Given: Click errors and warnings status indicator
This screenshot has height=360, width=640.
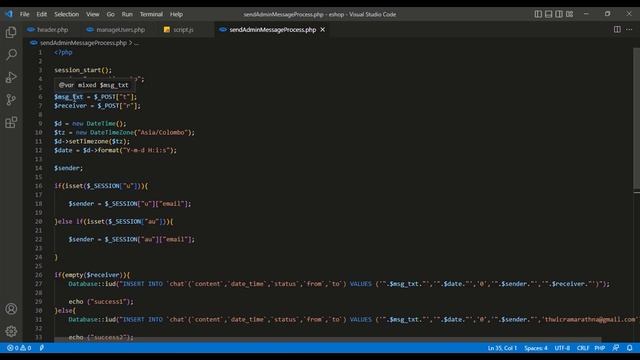Looking at the screenshot, I should pyautogui.click(x=19, y=348).
